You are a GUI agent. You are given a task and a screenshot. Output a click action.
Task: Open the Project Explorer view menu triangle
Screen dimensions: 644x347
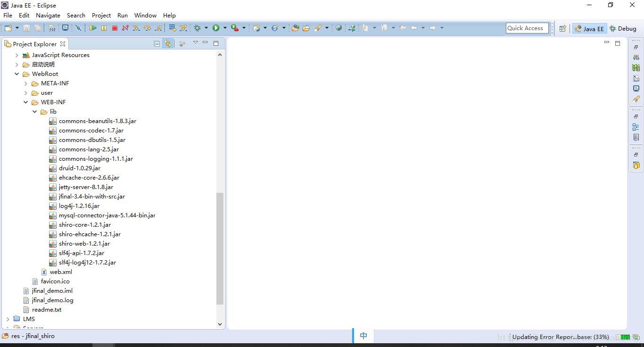[x=195, y=42]
